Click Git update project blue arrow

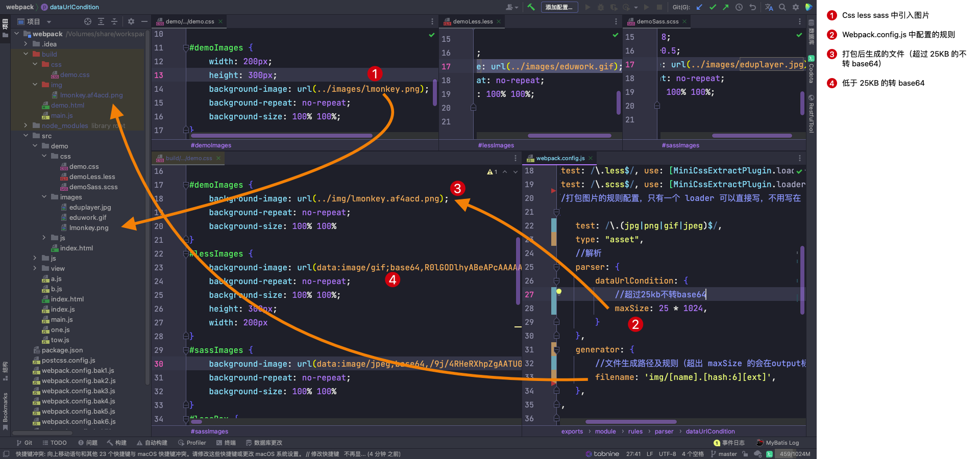click(699, 7)
